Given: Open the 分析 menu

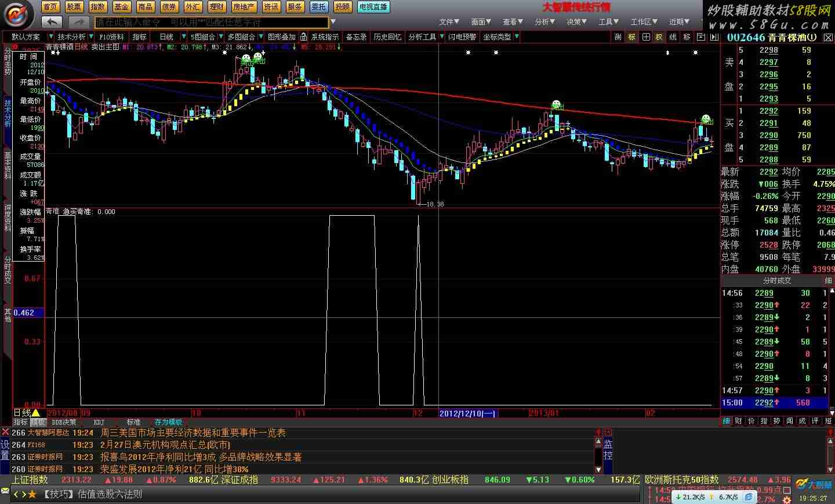Looking at the screenshot, I should click(x=545, y=22).
